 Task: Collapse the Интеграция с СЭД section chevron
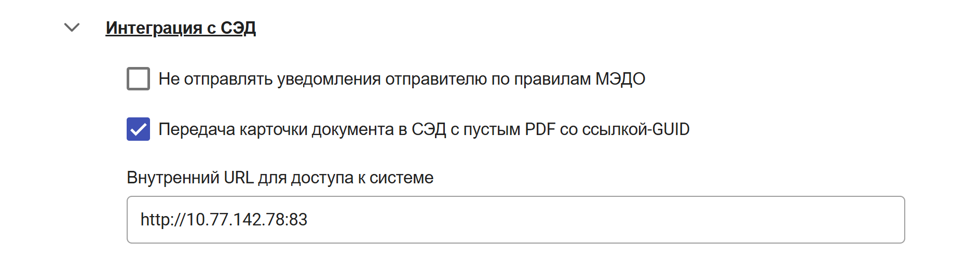click(72, 28)
